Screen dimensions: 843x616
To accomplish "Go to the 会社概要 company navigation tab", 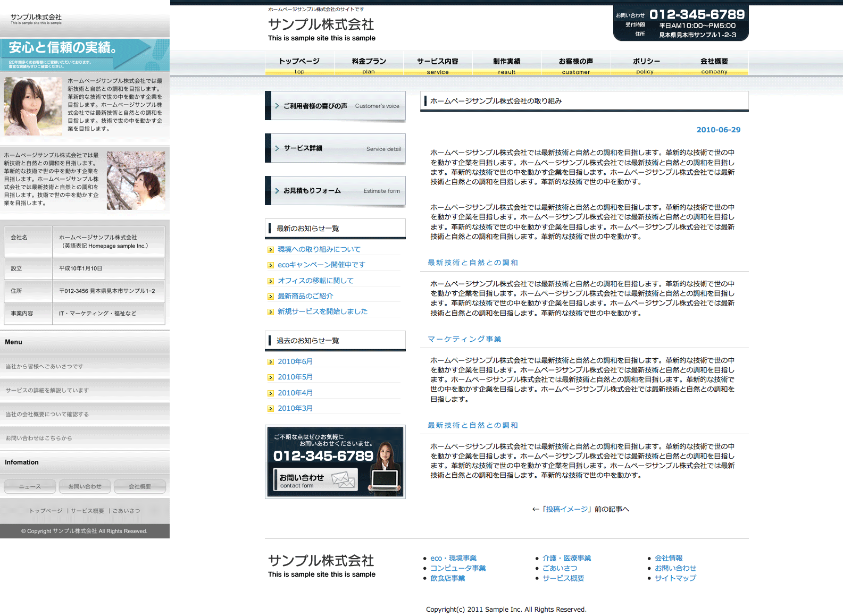I will (714, 64).
